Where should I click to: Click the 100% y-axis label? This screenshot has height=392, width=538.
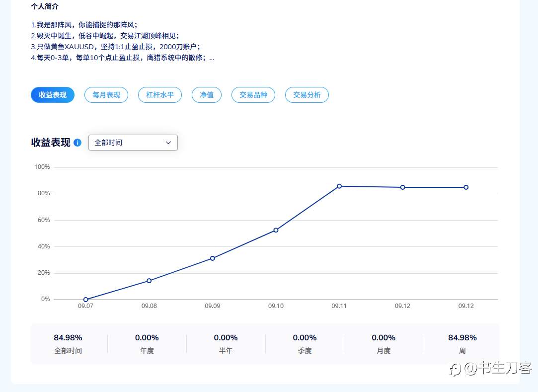coord(42,167)
